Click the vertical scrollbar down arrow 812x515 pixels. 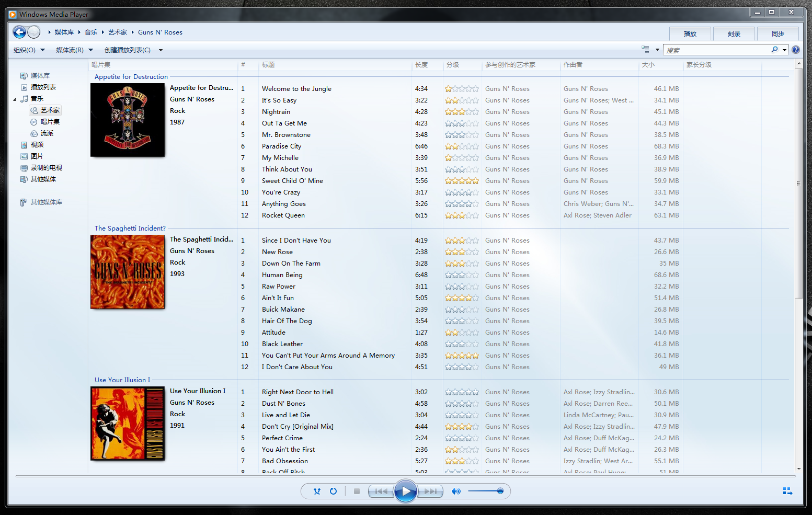tap(798, 469)
